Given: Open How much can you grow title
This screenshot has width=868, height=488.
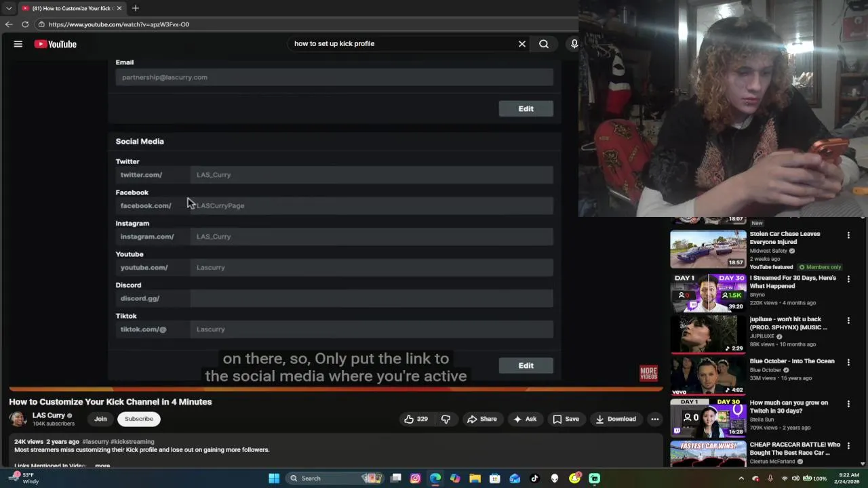Looking at the screenshot, I should 789,407.
